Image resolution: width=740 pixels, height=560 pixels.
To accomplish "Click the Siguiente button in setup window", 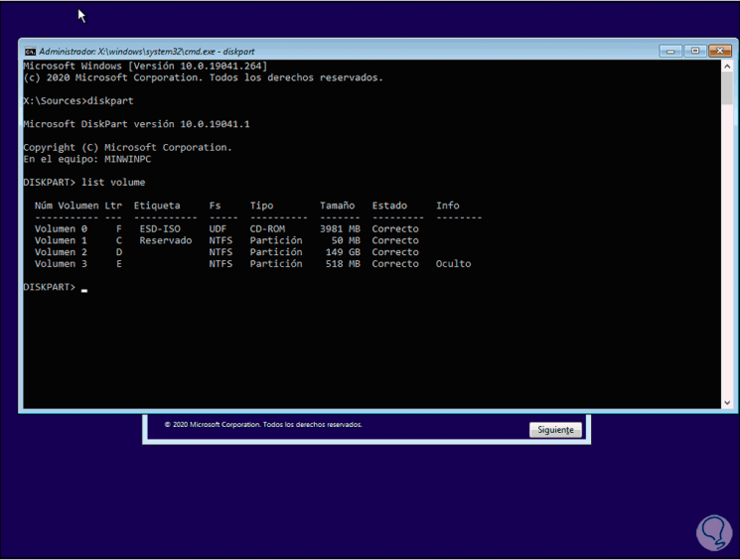I will (x=555, y=430).
